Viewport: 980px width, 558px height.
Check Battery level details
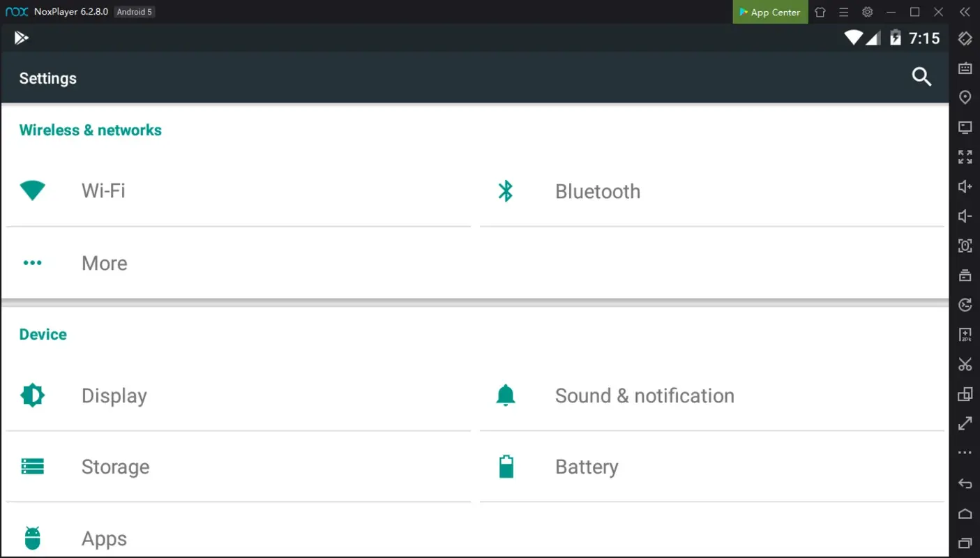[x=587, y=467]
